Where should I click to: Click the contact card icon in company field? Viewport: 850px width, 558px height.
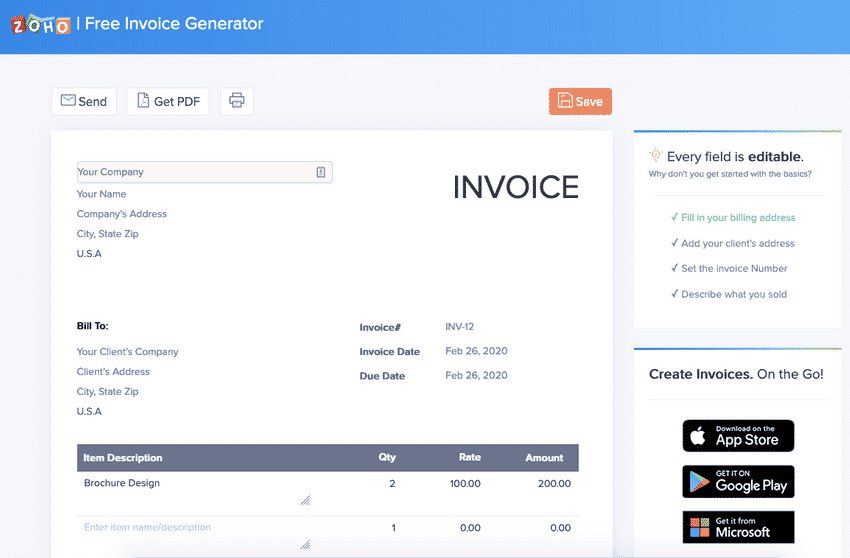point(321,172)
